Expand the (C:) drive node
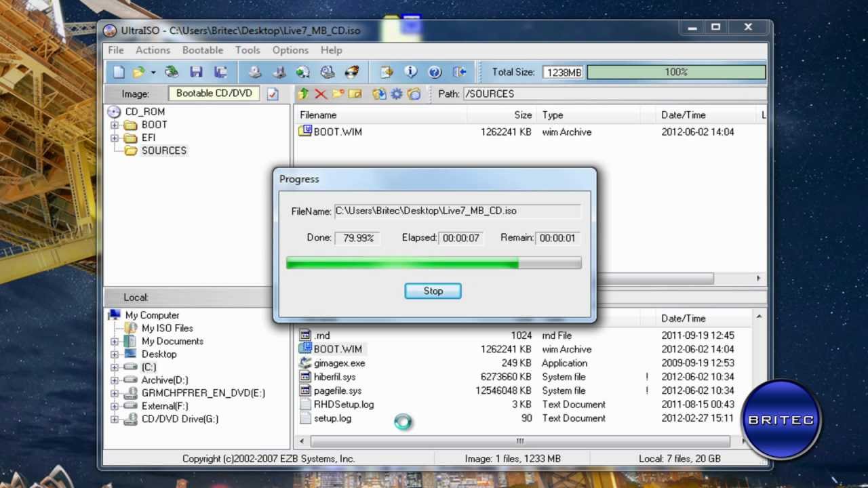 tap(115, 367)
